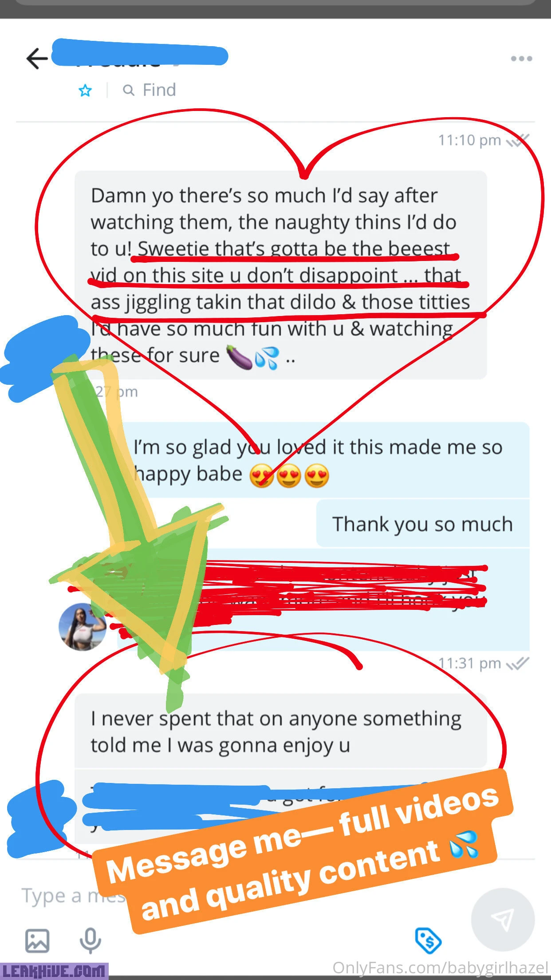
Task: Tap the 11:10 pm read receipt checkmarks
Action: (x=518, y=140)
